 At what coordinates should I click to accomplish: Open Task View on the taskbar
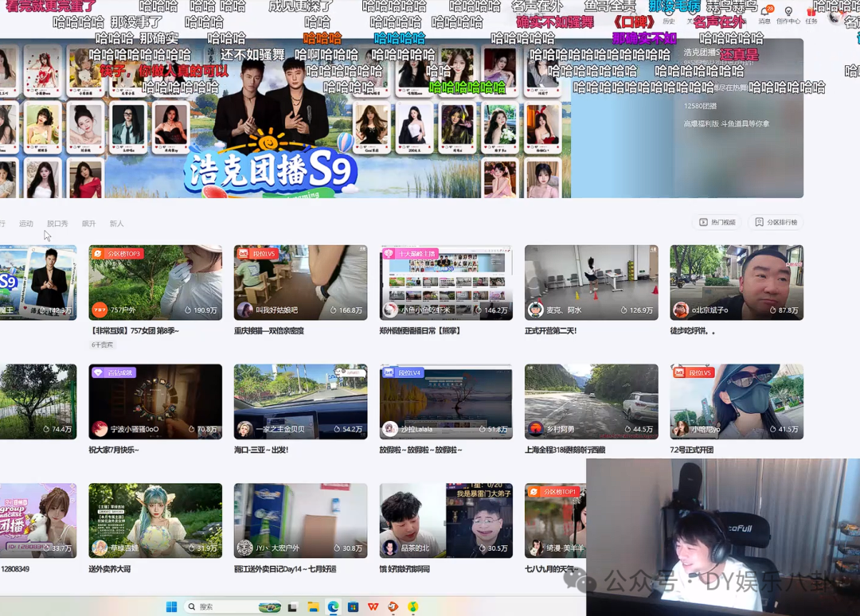point(292,606)
